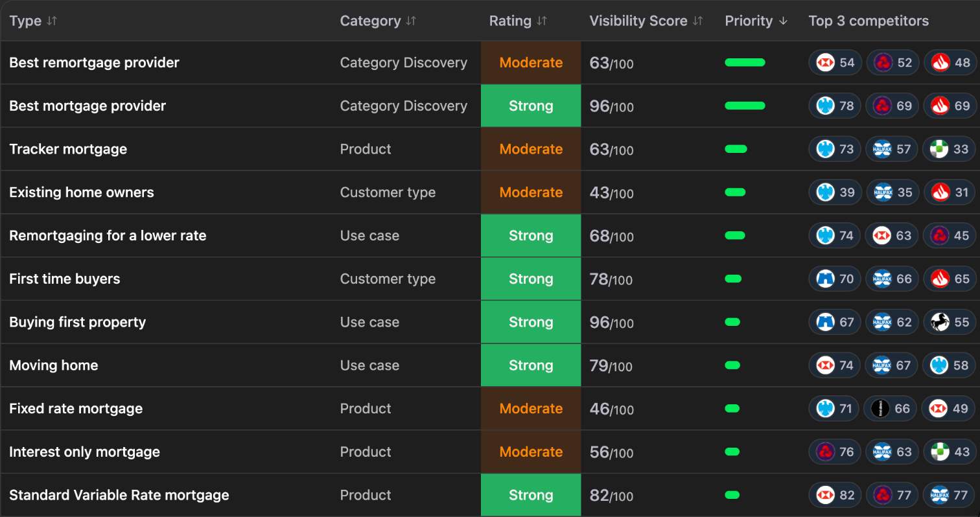Click Halifax chip scoring 35, Existing home owners

[x=892, y=192]
